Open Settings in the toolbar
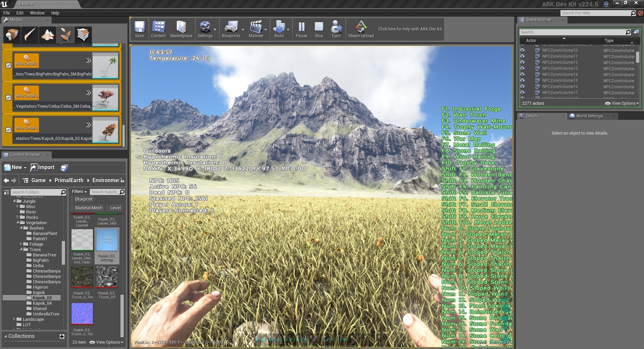Viewport: 644px width, 349px height. [x=205, y=29]
